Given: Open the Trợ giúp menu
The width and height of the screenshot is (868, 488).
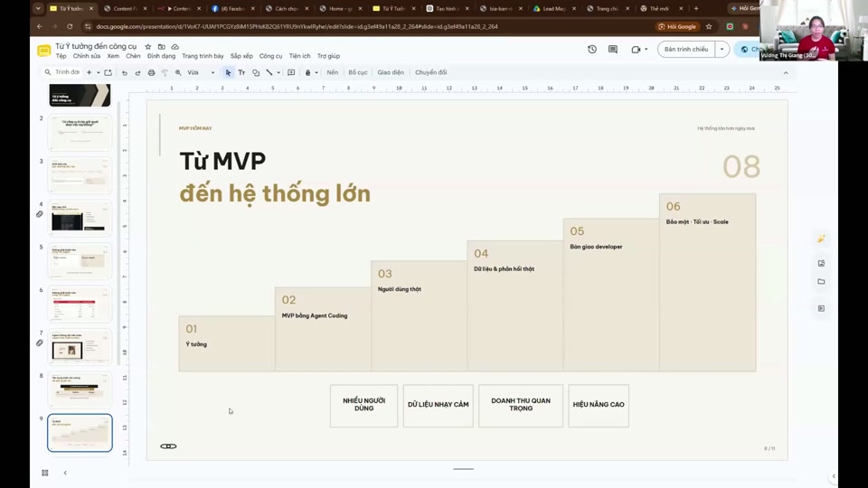Looking at the screenshot, I should (329, 56).
